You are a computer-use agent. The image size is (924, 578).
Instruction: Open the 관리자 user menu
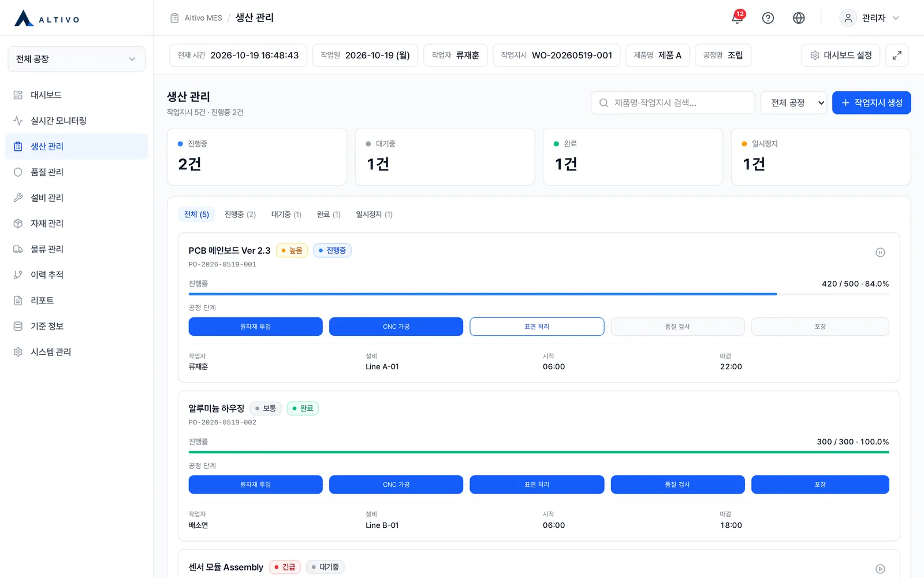[x=870, y=18]
